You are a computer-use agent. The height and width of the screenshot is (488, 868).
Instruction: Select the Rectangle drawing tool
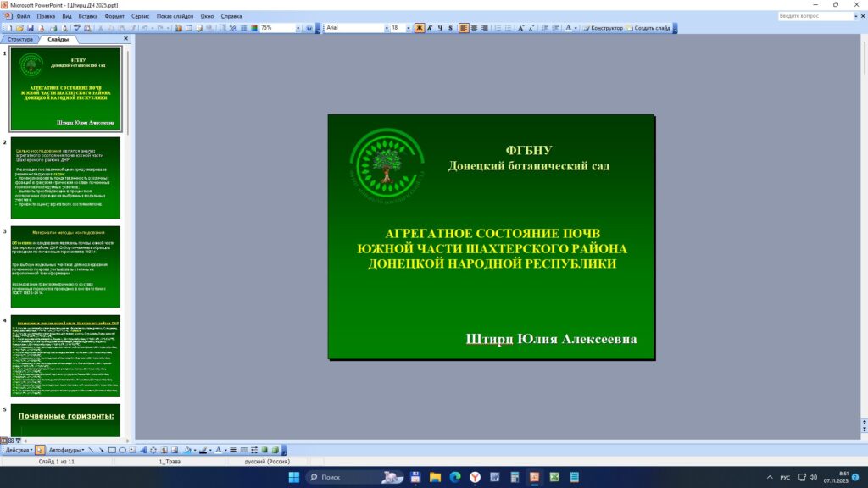pos(111,450)
